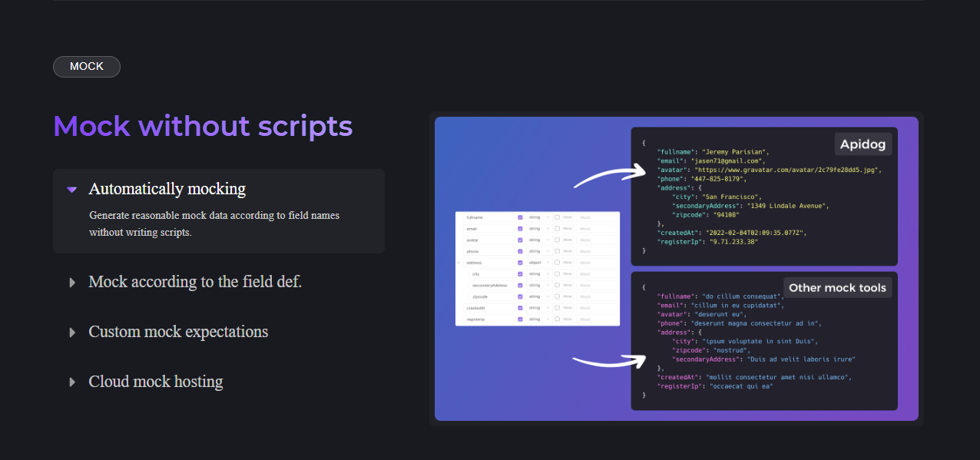Toggle the purple checkbox in the city row
980x460 pixels.
(520, 274)
